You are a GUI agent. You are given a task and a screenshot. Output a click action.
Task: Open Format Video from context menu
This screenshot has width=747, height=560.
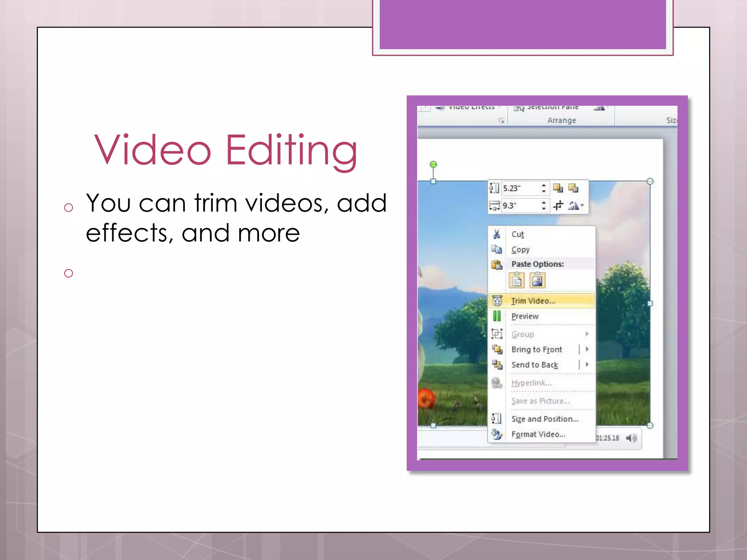click(538, 434)
